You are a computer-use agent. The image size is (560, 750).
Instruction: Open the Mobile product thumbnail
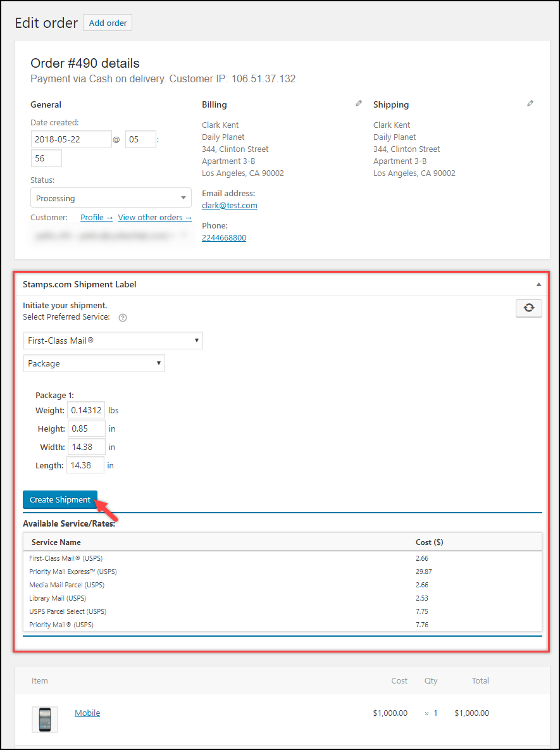pyautogui.click(x=45, y=719)
